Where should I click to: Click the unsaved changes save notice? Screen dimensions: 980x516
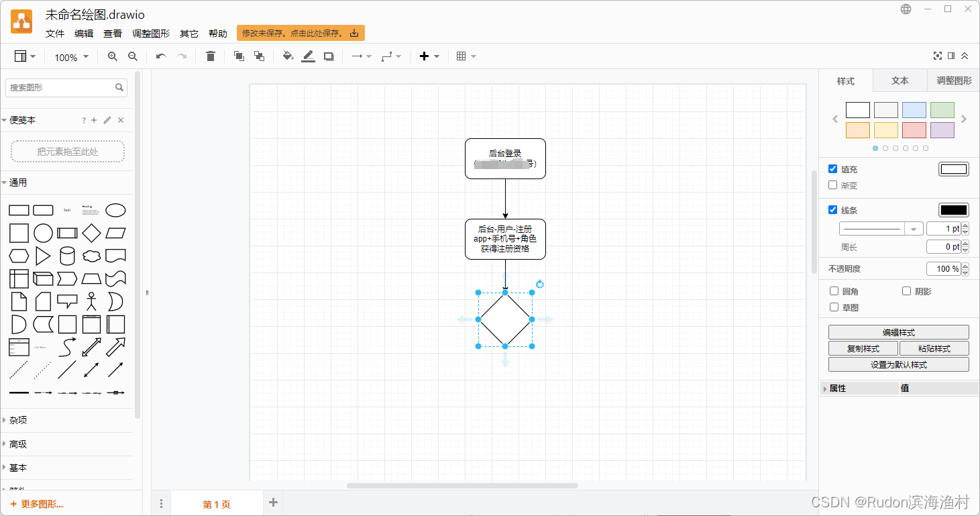click(x=301, y=33)
